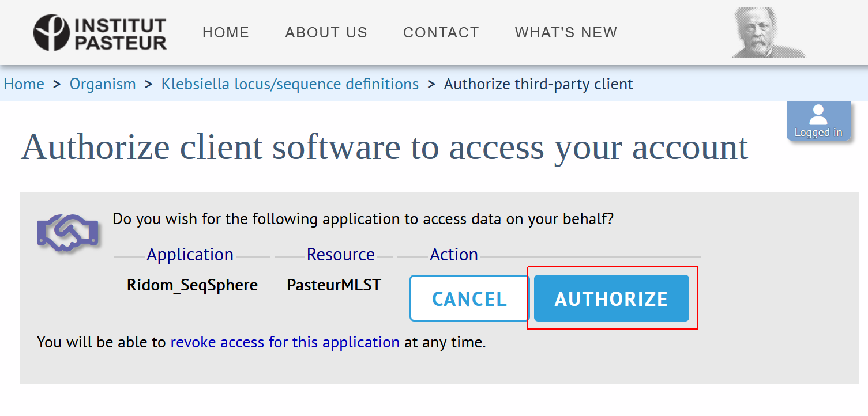Click the Authorize third-party client breadcrumb text
This screenshot has height=416, width=868.
click(x=538, y=84)
